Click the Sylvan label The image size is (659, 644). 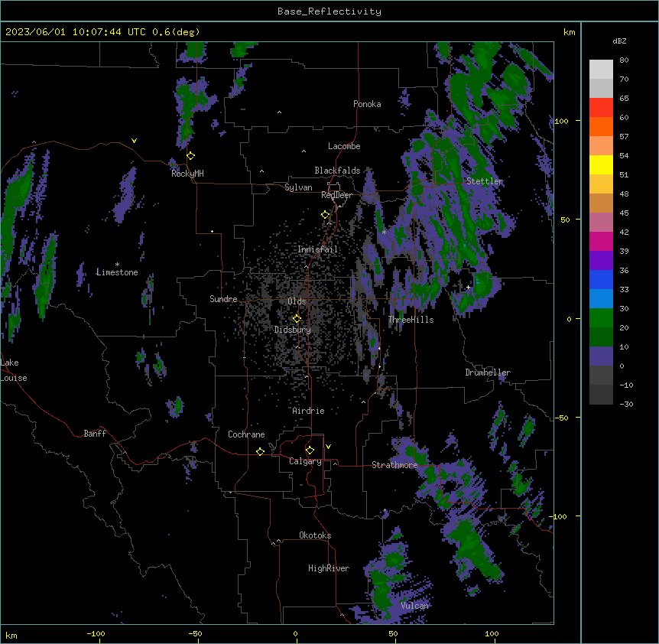click(x=298, y=187)
